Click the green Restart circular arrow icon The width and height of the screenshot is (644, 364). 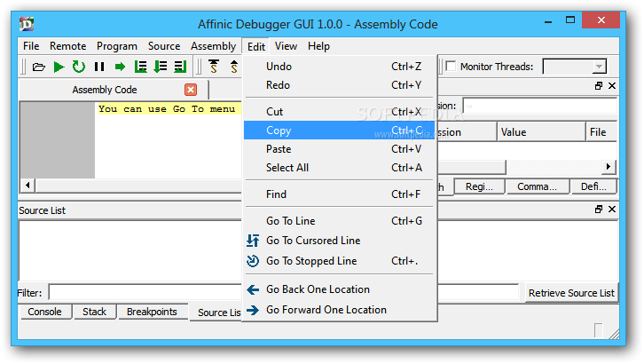(x=78, y=67)
